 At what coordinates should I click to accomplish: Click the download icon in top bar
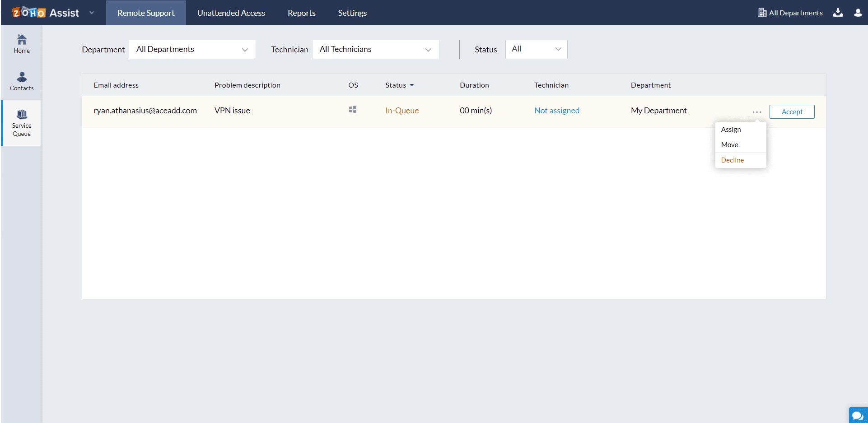pyautogui.click(x=838, y=13)
